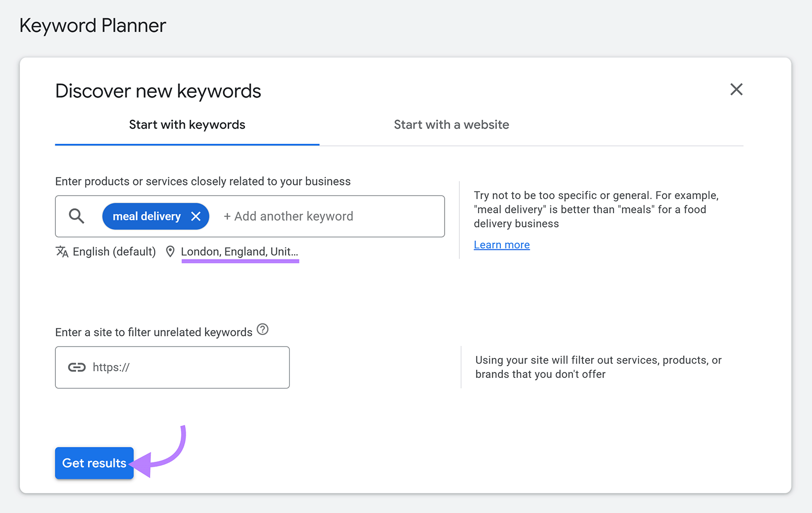Expand the location selector showing United Kingdom
Viewport: 812px width, 513px height.
coord(240,251)
